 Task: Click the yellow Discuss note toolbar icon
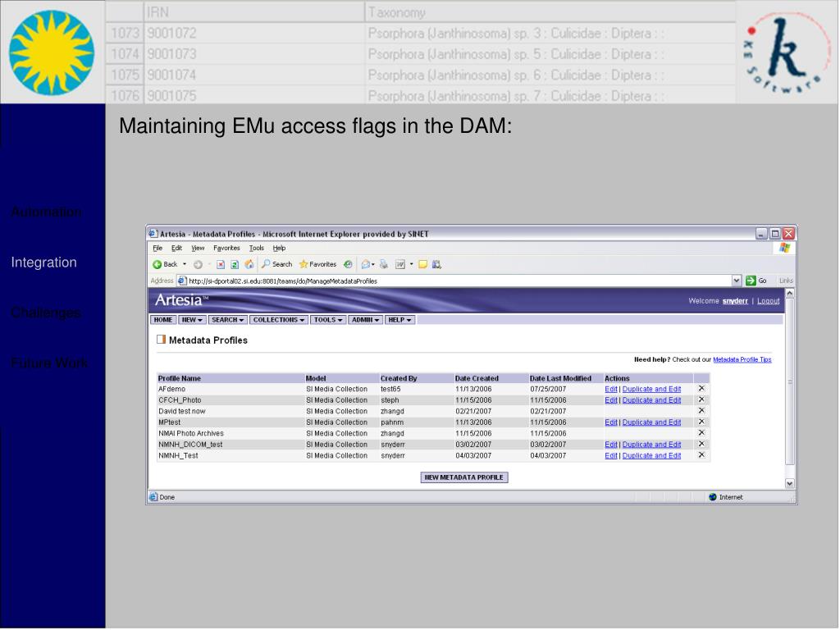[423, 265]
